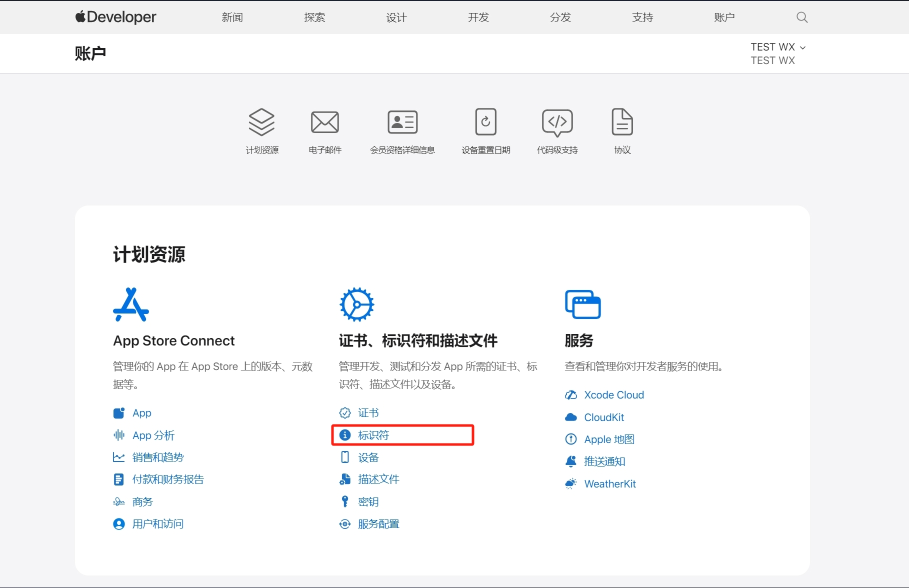Open the 支持 nav menu

[x=642, y=17]
